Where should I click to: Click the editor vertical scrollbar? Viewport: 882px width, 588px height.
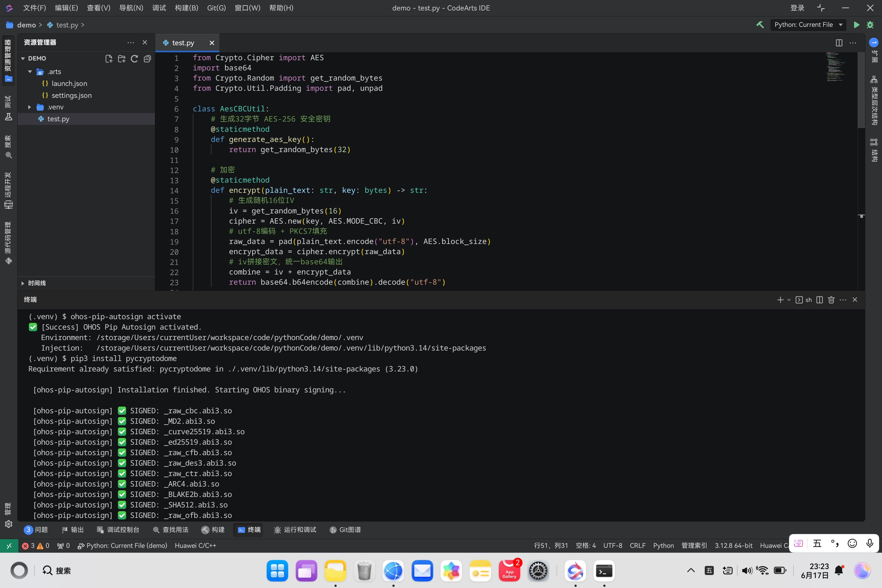(861, 90)
